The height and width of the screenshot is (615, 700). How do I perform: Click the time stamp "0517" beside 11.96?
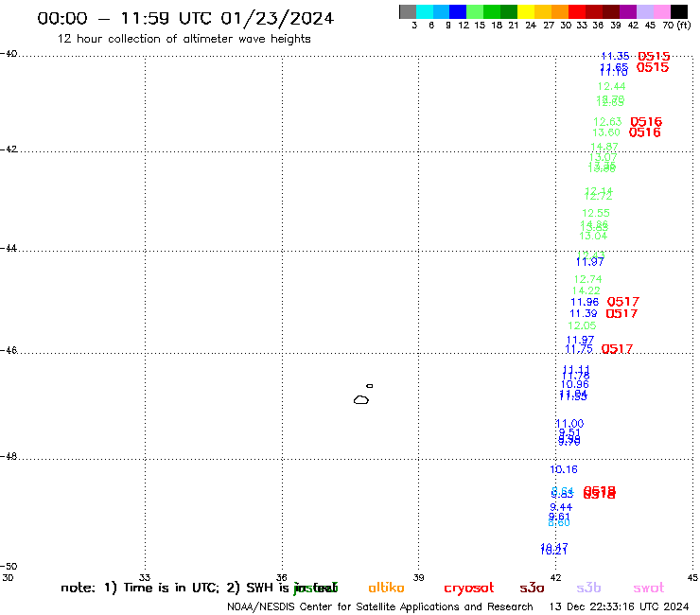pos(623,302)
